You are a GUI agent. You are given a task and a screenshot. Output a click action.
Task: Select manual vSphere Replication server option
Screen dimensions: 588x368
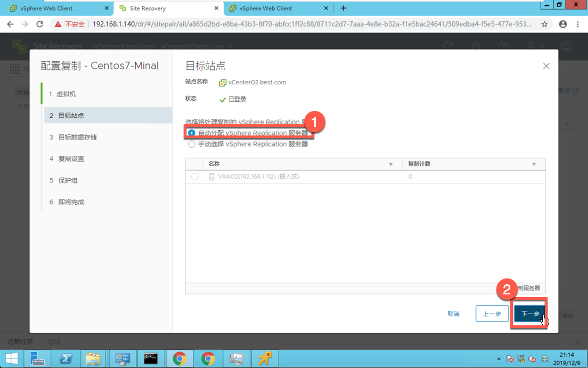(x=192, y=144)
